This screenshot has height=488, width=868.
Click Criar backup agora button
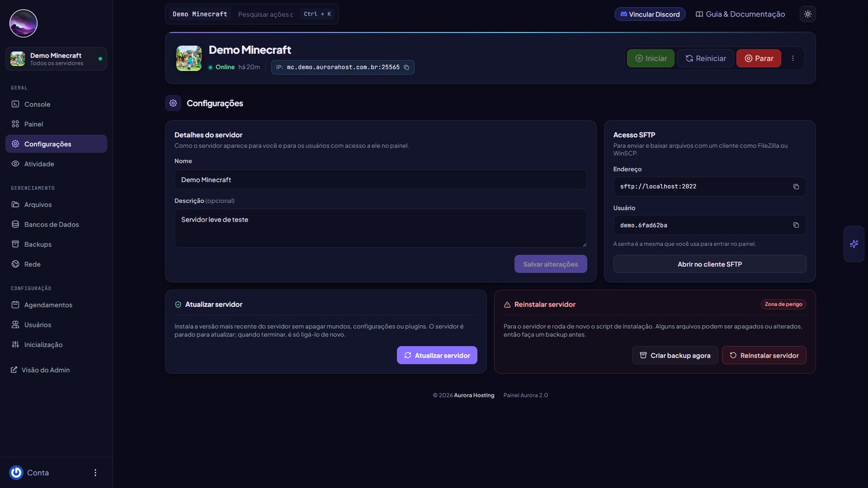click(x=674, y=355)
